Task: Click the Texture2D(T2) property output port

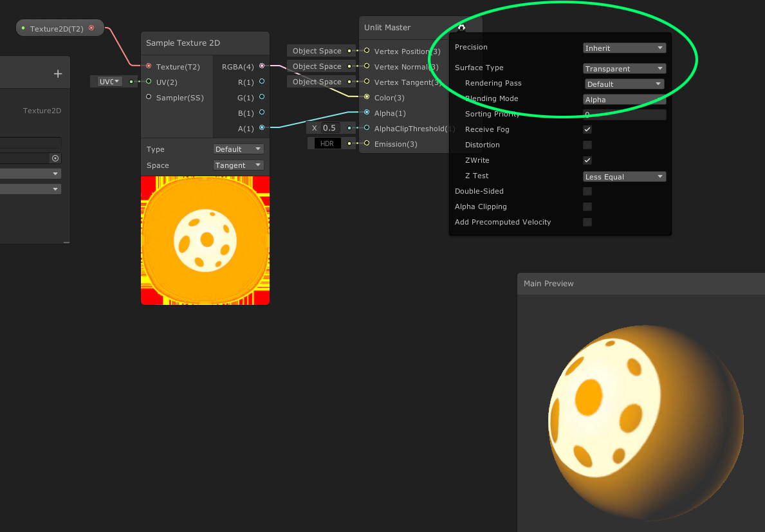Action: tap(91, 28)
